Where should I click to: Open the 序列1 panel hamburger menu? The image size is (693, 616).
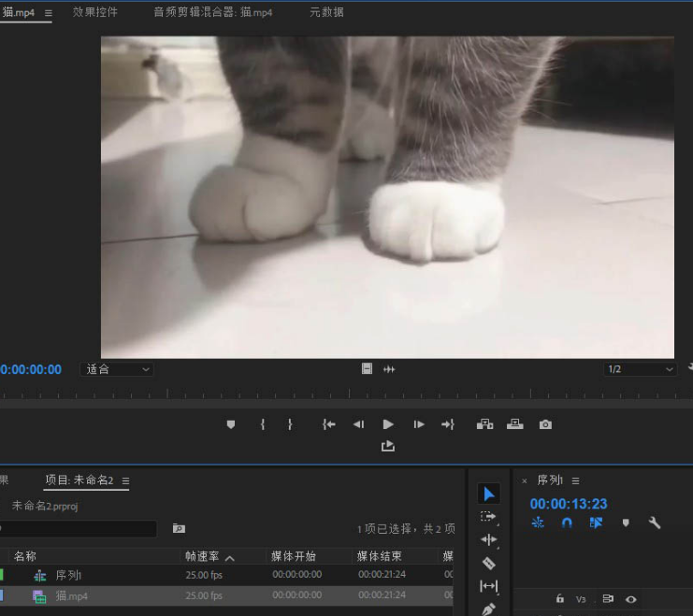click(x=575, y=480)
